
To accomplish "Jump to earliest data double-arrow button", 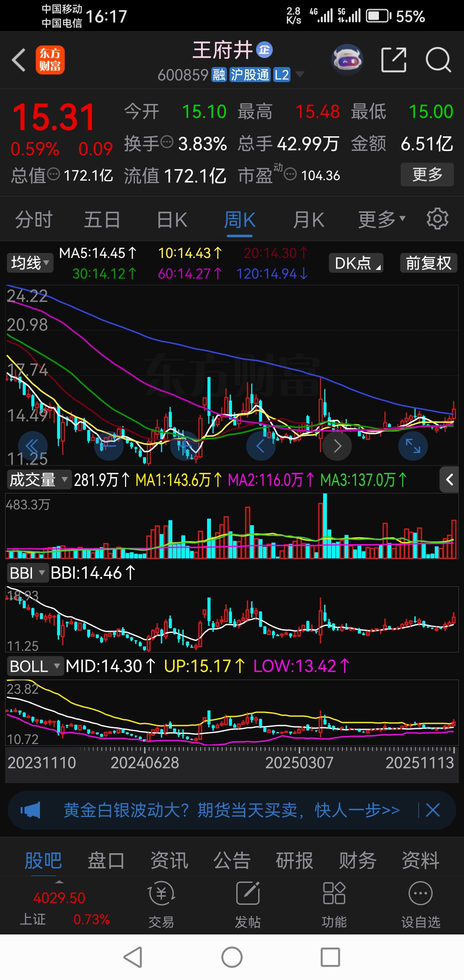I will coord(33,446).
